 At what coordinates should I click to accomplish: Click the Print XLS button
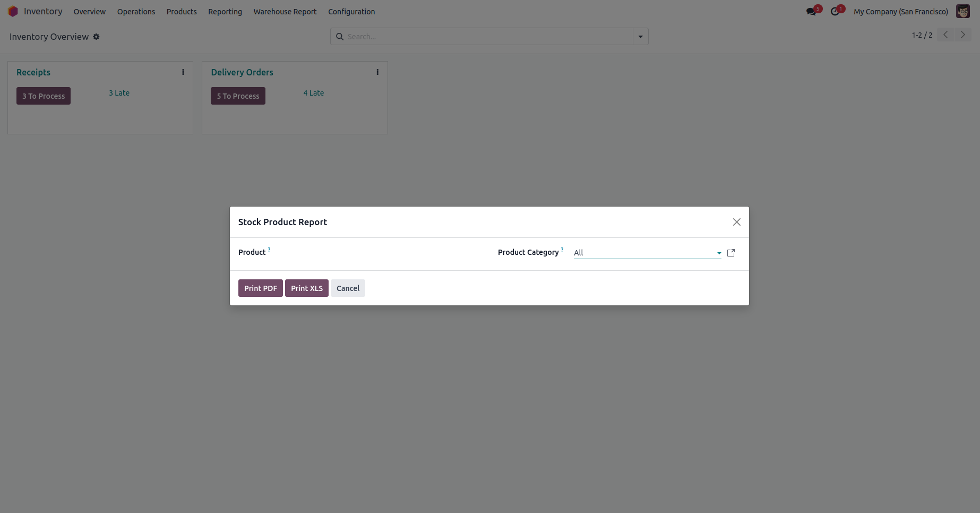click(307, 288)
